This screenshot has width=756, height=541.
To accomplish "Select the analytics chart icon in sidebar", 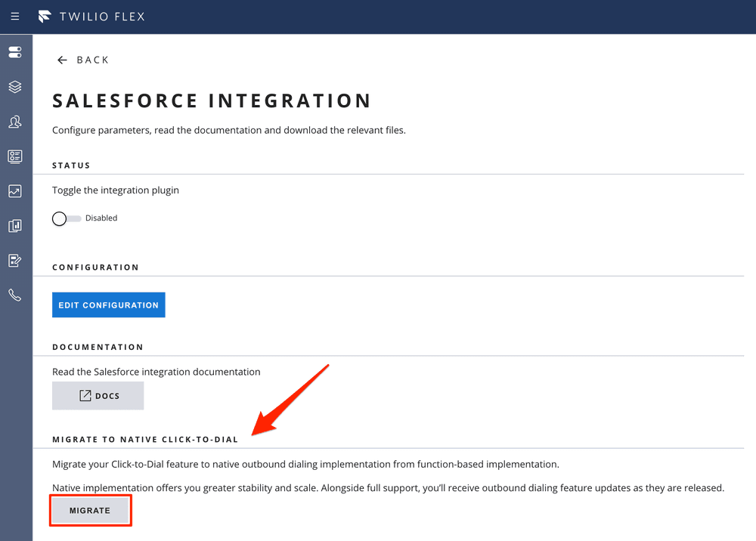I will (x=15, y=191).
